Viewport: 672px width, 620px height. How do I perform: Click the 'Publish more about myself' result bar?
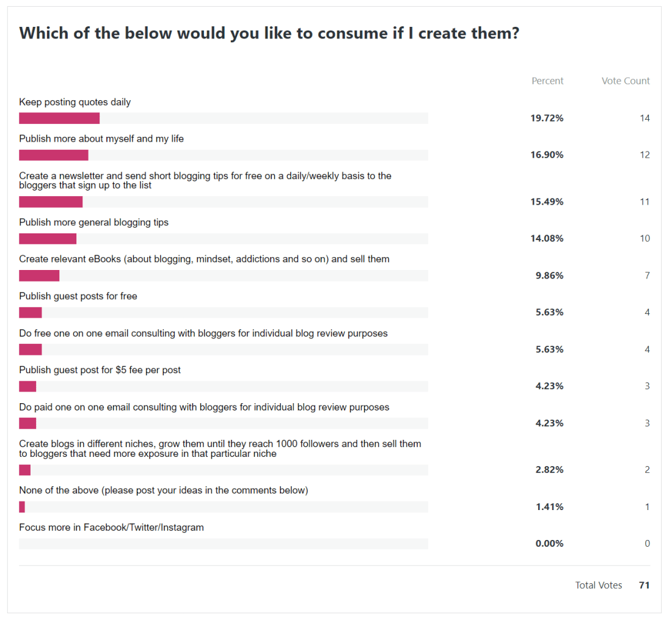(223, 155)
